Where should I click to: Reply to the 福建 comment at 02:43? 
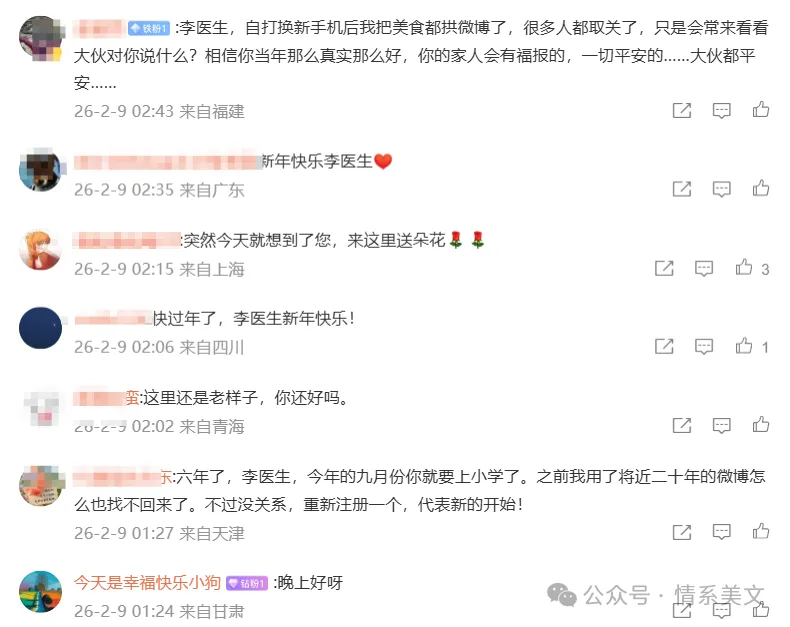pos(721,110)
